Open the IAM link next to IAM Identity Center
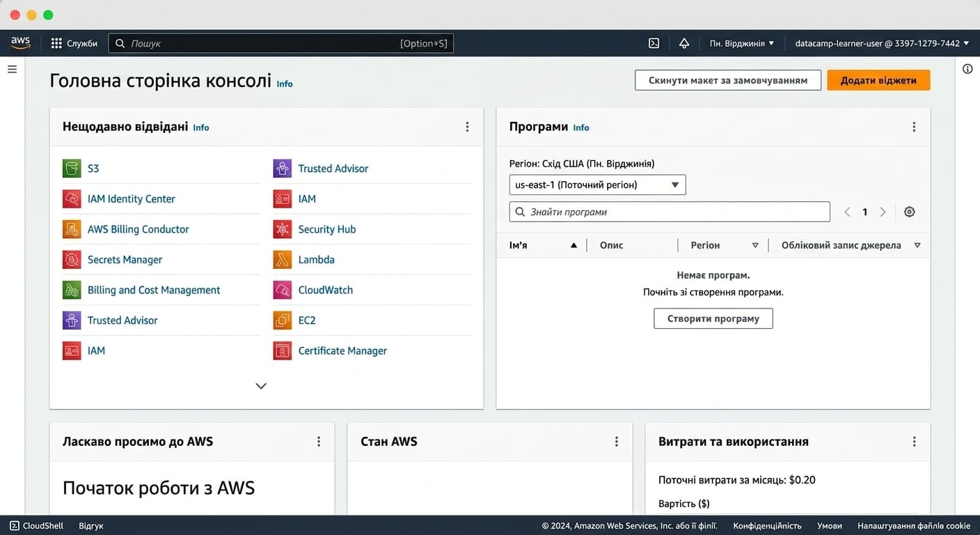This screenshot has width=980, height=535. click(x=307, y=199)
